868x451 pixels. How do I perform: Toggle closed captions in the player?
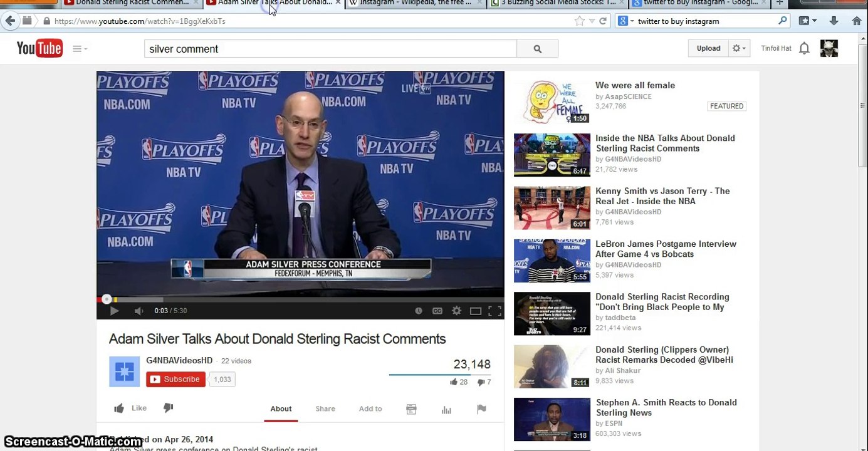pos(437,311)
